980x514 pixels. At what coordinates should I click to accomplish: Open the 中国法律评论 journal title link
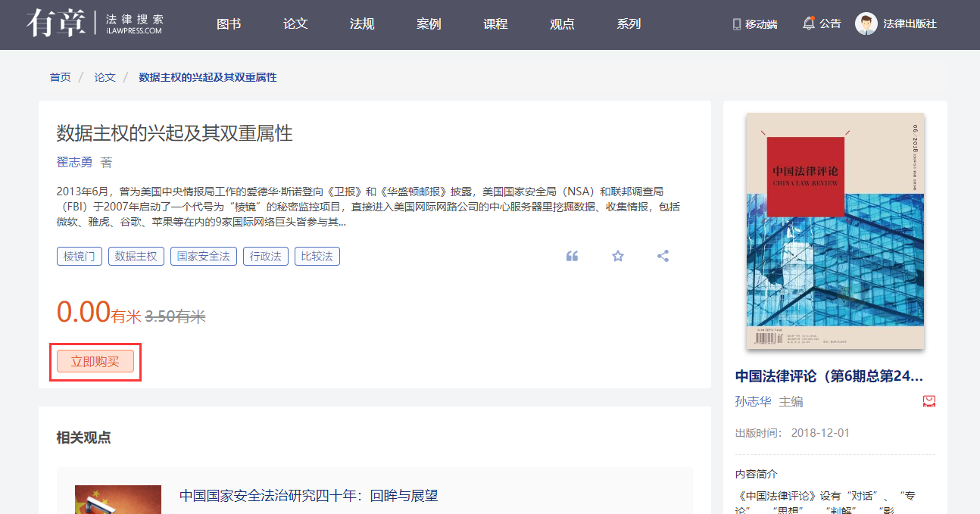click(x=829, y=376)
